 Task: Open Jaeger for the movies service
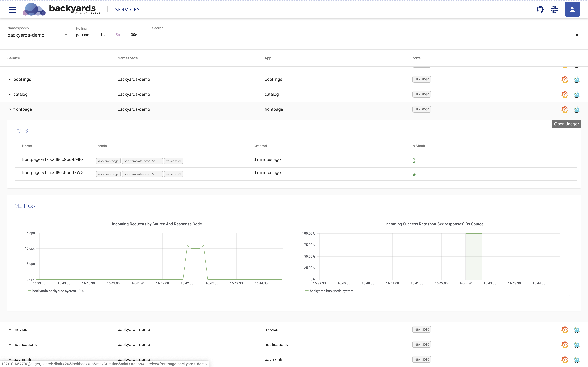pyautogui.click(x=577, y=330)
